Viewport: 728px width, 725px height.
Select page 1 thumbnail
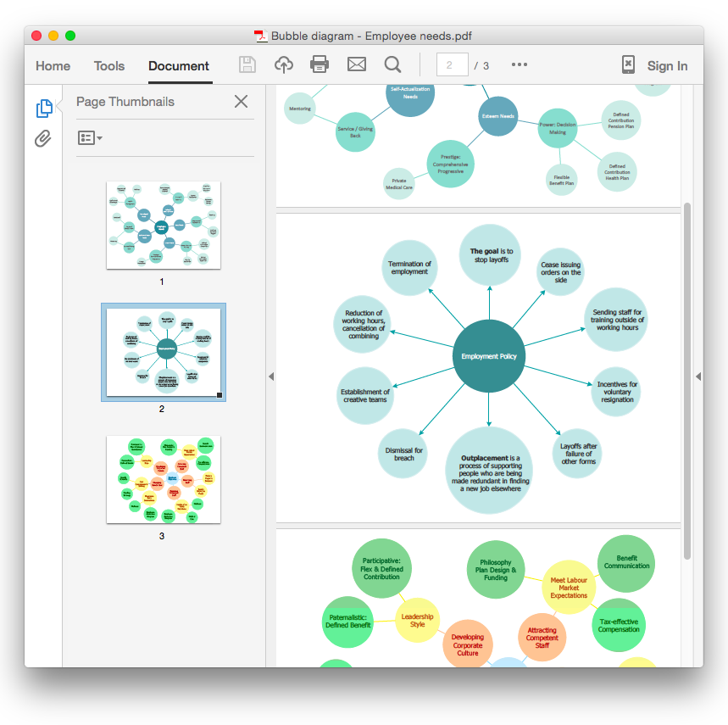coord(164,226)
